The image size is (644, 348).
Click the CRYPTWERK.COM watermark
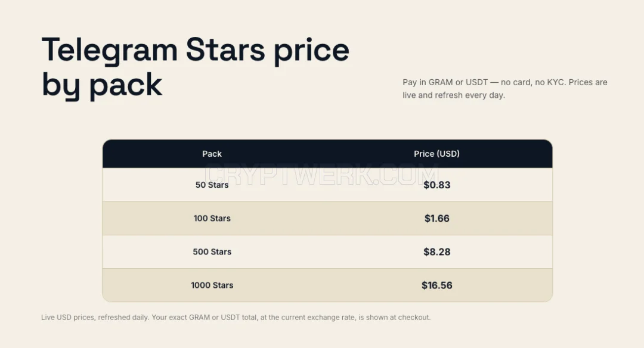tap(321, 175)
